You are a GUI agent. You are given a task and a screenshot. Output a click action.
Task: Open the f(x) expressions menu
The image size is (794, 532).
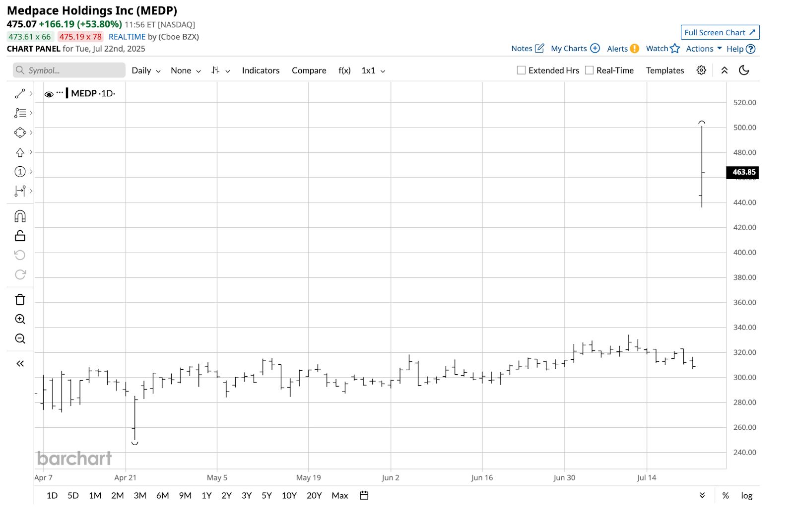pos(344,70)
